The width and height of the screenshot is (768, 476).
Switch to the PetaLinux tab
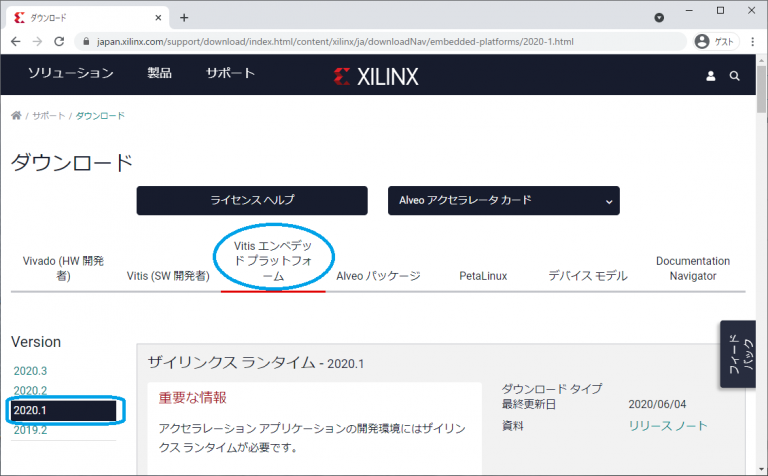coord(484,276)
